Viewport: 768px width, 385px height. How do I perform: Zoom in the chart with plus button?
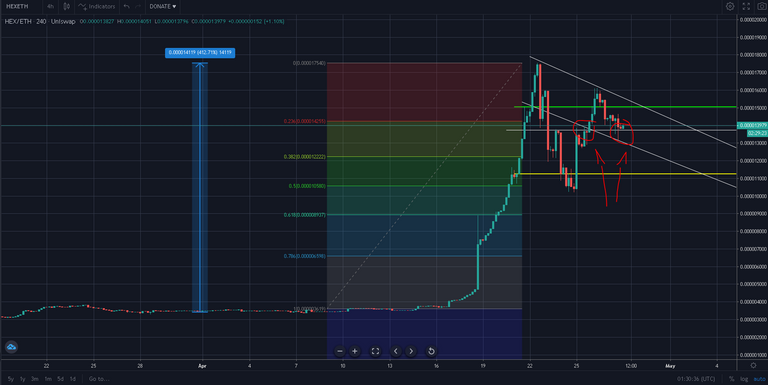(x=355, y=351)
